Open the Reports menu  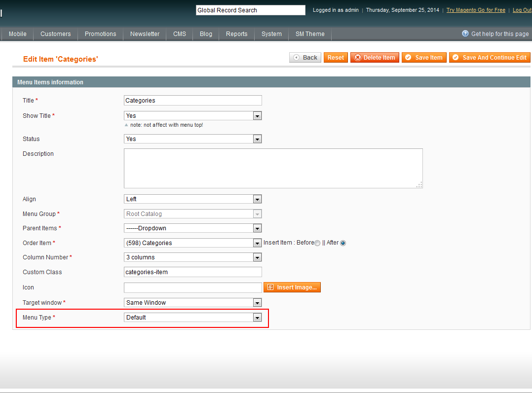pos(237,34)
